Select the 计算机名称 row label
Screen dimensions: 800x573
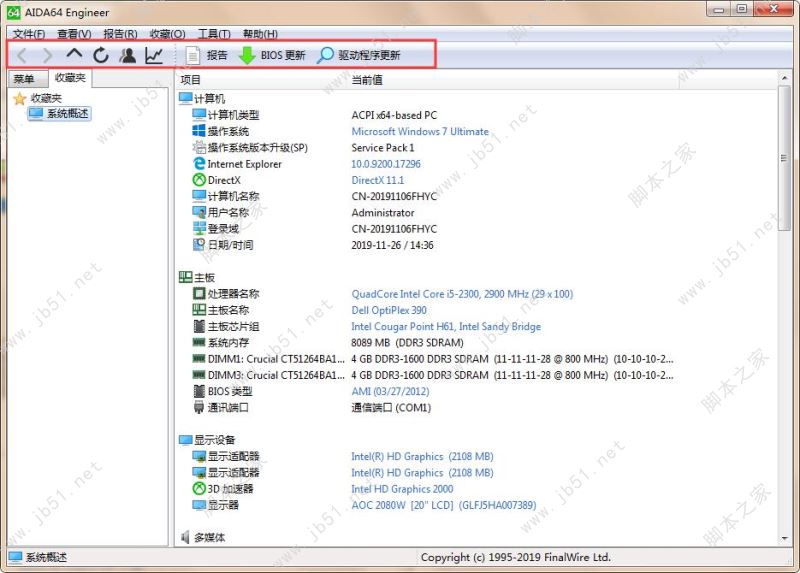click(233, 196)
